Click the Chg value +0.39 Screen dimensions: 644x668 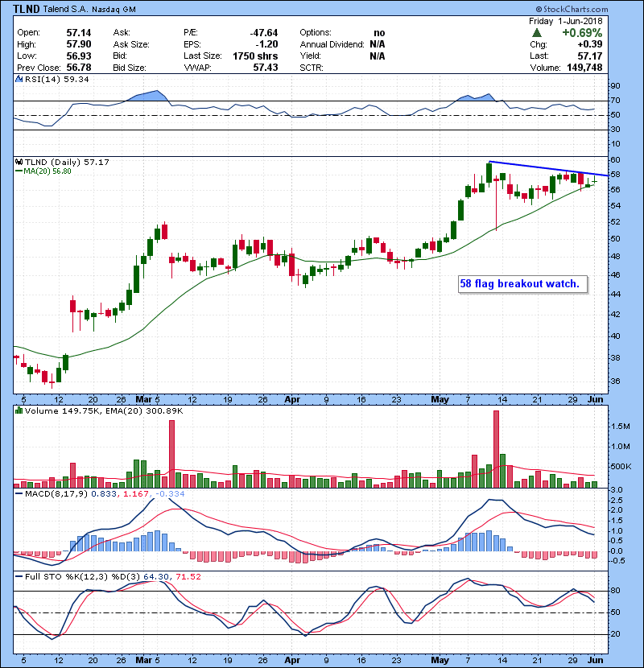coord(590,44)
